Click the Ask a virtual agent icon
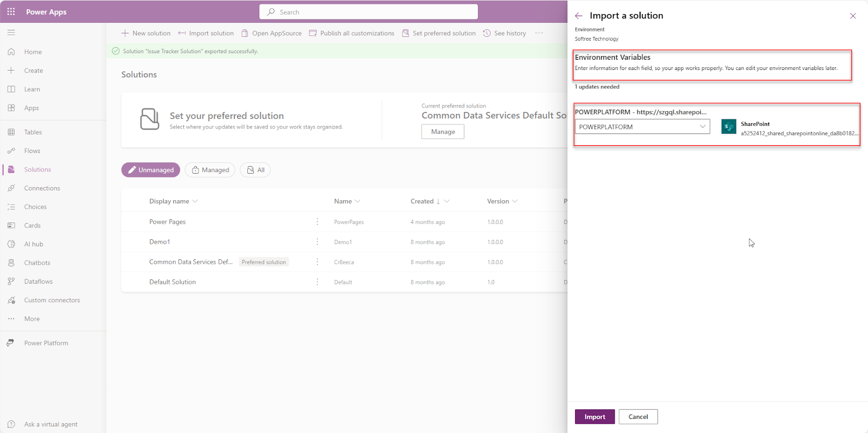Image resolution: width=868 pixels, height=433 pixels. [11, 424]
